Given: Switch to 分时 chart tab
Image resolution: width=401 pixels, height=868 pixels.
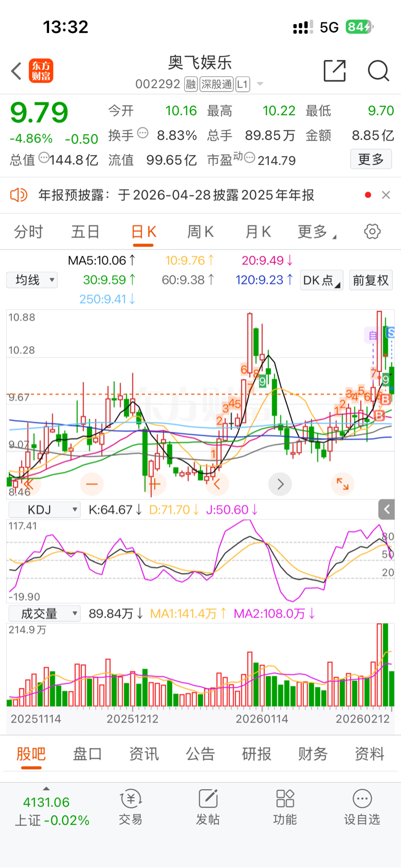Looking at the screenshot, I should pyautogui.click(x=28, y=232).
